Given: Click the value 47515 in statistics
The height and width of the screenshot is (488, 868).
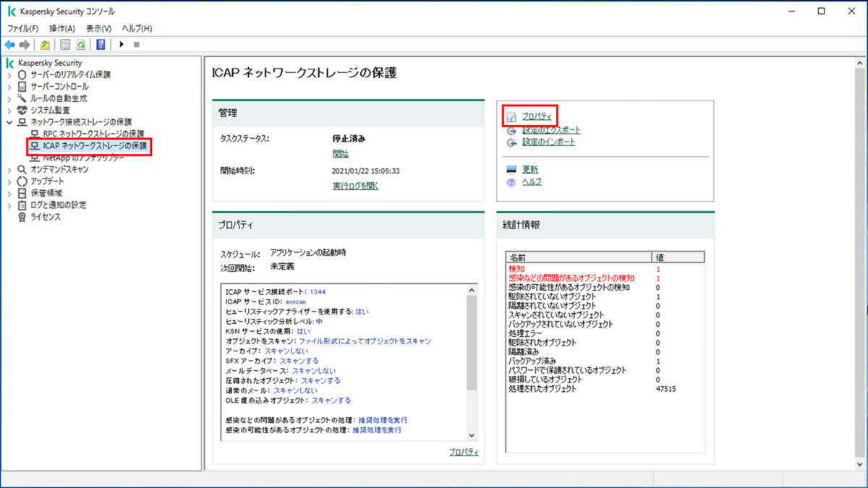Looking at the screenshot, I should [666, 388].
